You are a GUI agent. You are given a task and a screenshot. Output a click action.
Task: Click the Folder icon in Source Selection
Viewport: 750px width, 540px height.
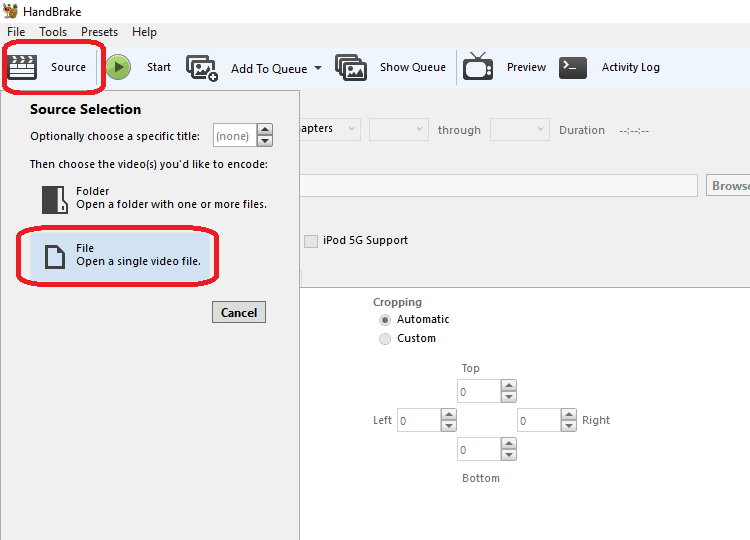tap(55, 199)
